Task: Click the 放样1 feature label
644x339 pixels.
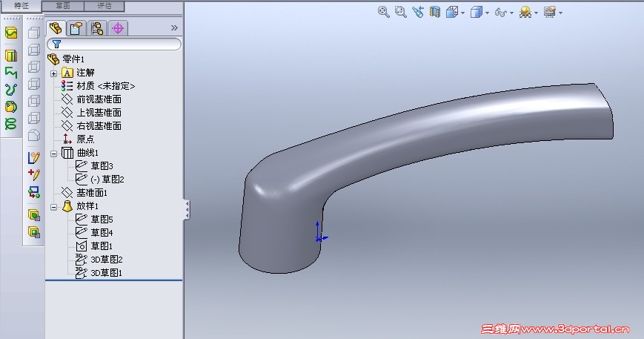Action: 87,206
